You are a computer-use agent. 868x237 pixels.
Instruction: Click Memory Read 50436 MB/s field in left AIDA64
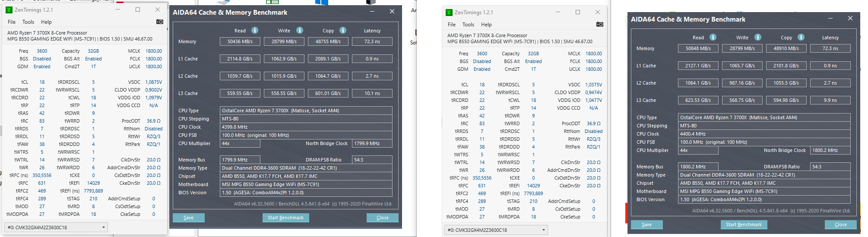click(240, 41)
